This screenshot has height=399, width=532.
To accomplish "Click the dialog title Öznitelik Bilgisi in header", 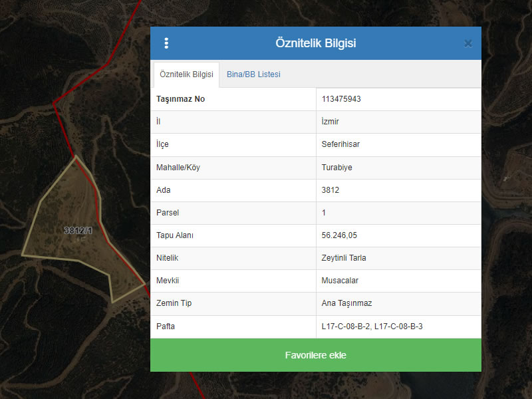I will coord(316,43).
